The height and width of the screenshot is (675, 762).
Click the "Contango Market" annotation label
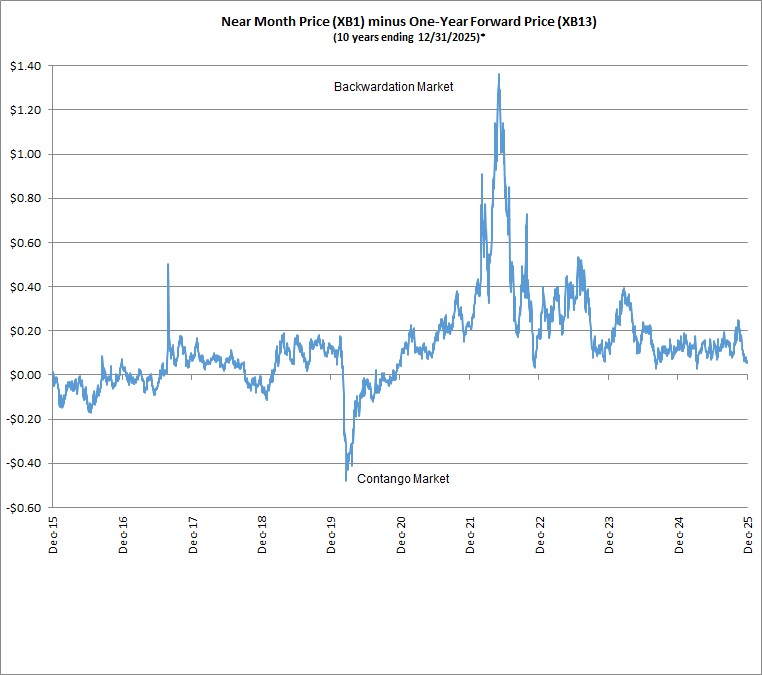pos(403,479)
